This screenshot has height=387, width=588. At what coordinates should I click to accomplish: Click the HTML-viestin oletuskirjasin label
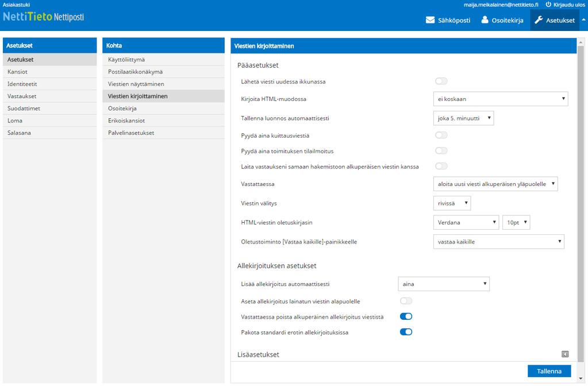[276, 222]
